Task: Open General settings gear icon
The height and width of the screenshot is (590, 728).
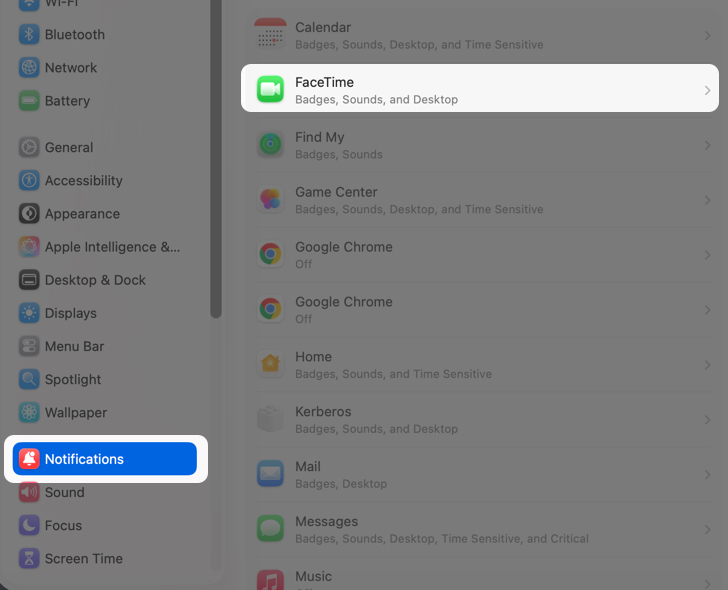Action: tap(29, 147)
